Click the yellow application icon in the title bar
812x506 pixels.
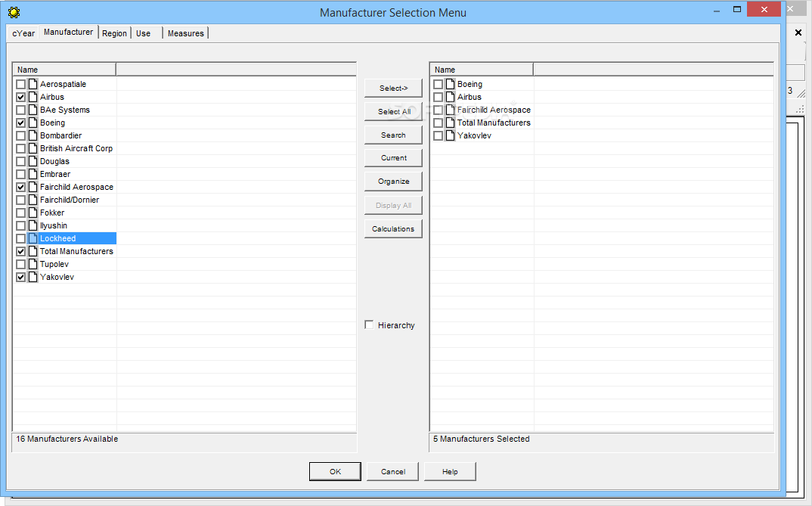click(x=14, y=12)
